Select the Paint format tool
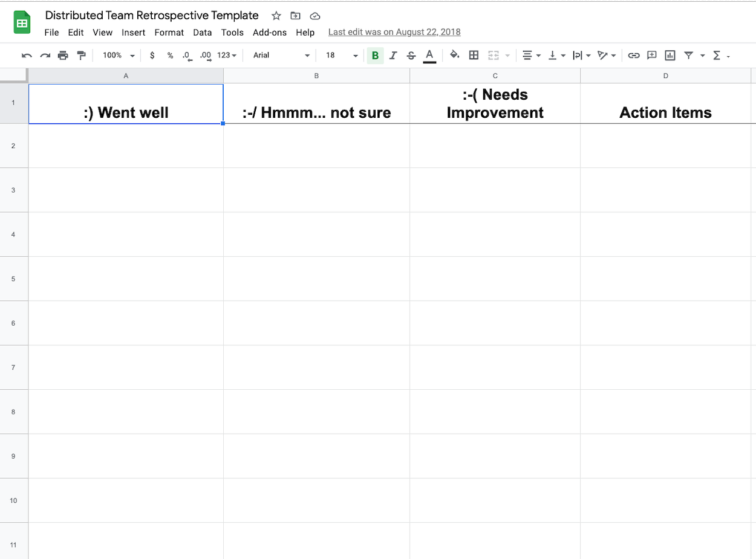Viewport: 756px width, 559px height. click(82, 55)
